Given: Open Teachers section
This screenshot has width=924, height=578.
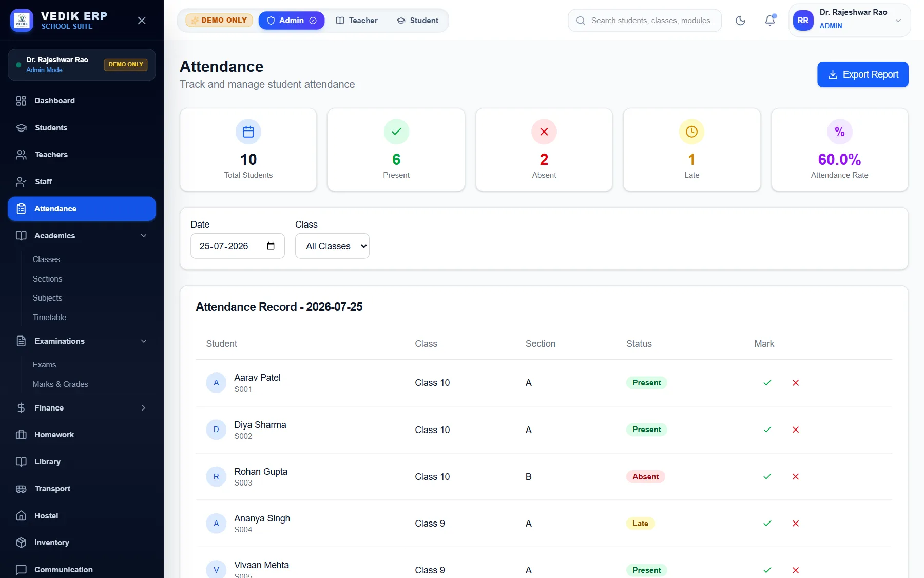Looking at the screenshot, I should click(x=82, y=155).
